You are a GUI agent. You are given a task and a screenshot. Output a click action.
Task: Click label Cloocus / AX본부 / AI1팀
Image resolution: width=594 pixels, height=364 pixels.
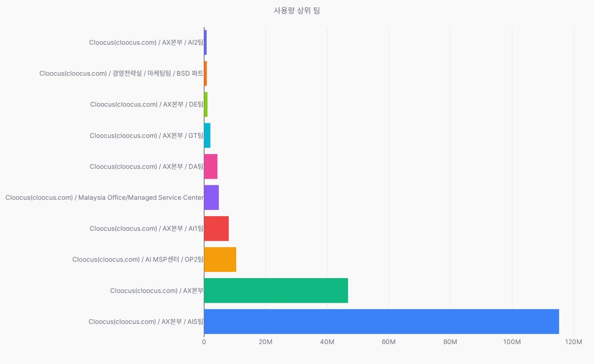point(147,229)
